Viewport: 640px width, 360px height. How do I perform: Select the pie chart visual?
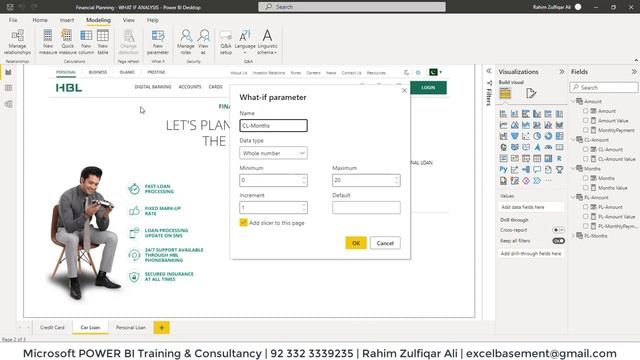(537, 136)
